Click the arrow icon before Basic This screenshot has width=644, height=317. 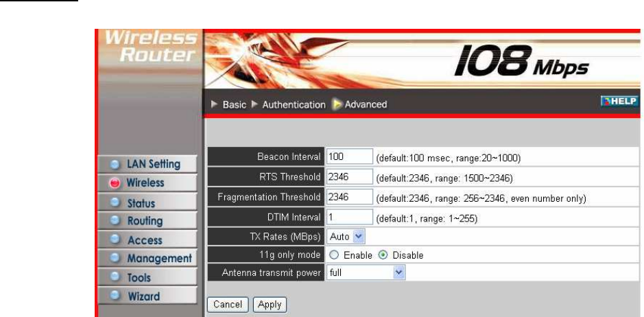coord(215,105)
